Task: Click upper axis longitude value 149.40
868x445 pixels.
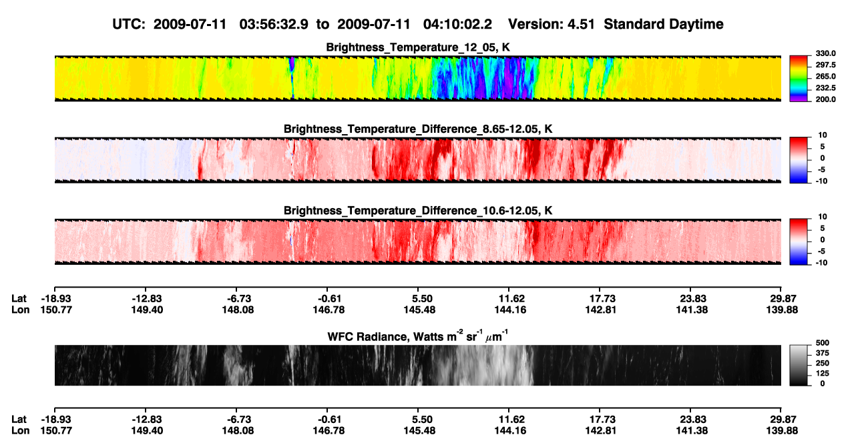Action: [x=146, y=310]
